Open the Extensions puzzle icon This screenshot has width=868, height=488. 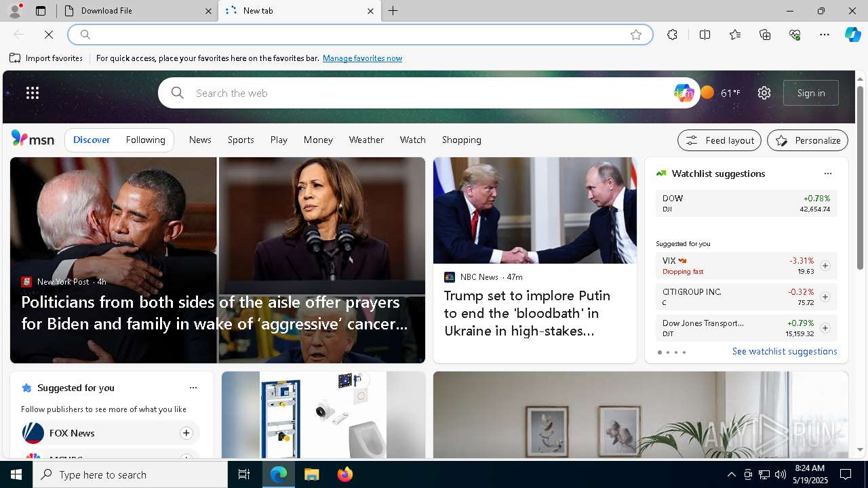click(x=672, y=35)
